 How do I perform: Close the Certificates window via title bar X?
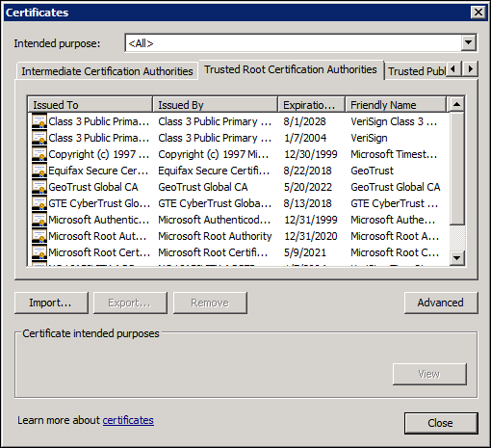coord(478,13)
